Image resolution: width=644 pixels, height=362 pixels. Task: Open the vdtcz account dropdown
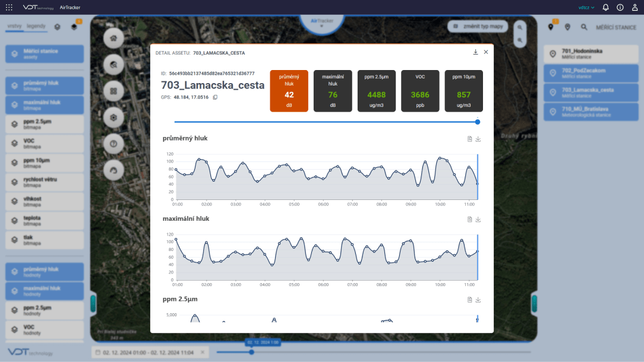click(x=586, y=8)
